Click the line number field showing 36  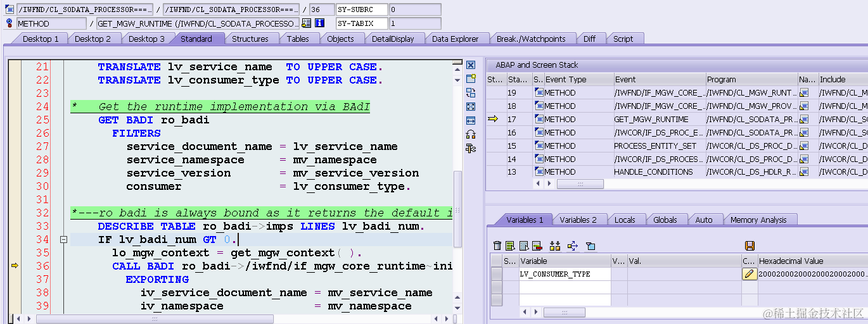[322, 9]
